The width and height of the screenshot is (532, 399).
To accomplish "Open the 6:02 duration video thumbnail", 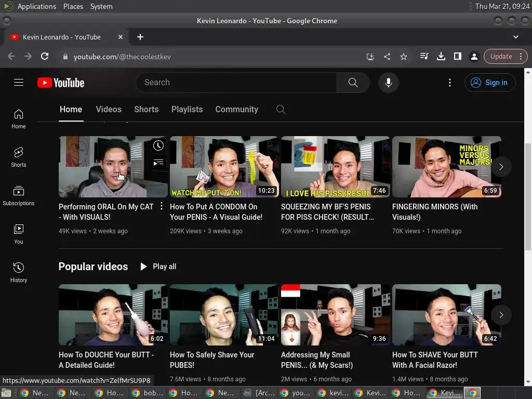I will coord(113,315).
